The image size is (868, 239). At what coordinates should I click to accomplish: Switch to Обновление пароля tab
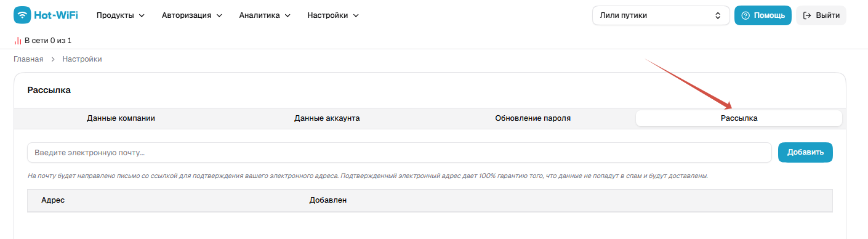[533, 118]
